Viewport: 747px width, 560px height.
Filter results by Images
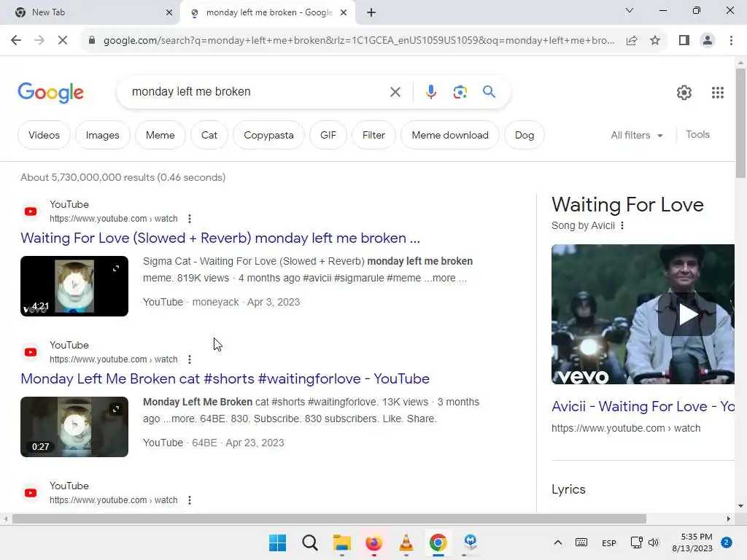click(x=102, y=135)
